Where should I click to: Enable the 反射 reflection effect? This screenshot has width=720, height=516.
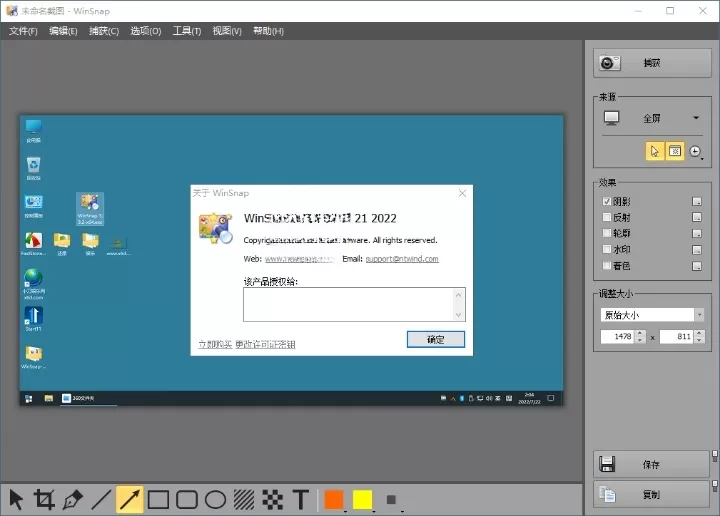607,217
